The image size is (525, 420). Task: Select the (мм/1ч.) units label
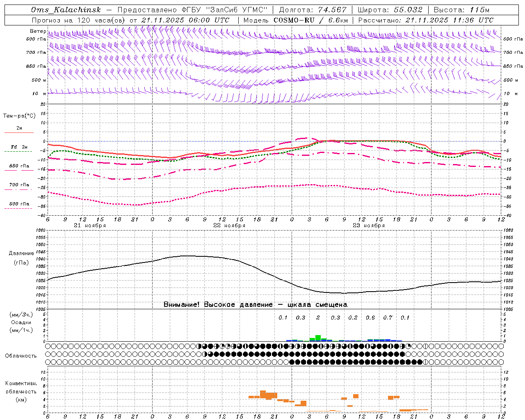click(x=21, y=330)
